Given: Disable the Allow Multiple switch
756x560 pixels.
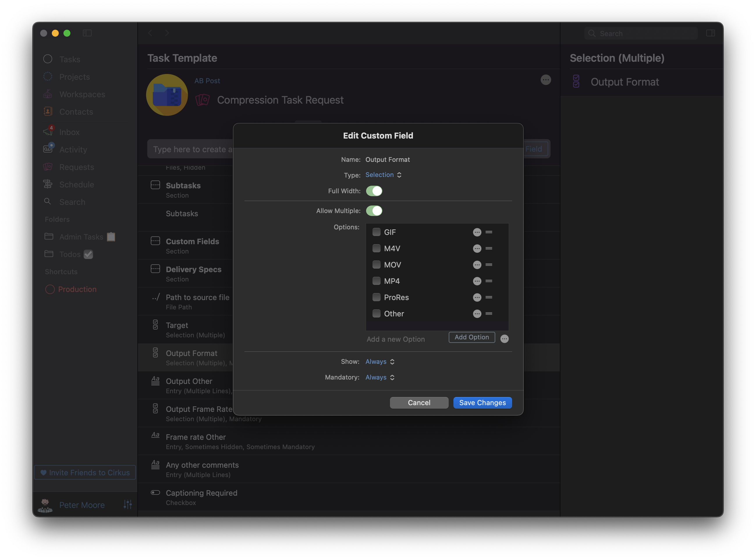Looking at the screenshot, I should tap(374, 211).
